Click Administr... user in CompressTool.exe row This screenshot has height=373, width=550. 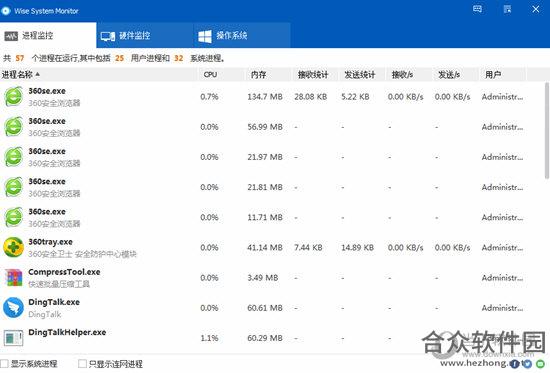tap(502, 278)
